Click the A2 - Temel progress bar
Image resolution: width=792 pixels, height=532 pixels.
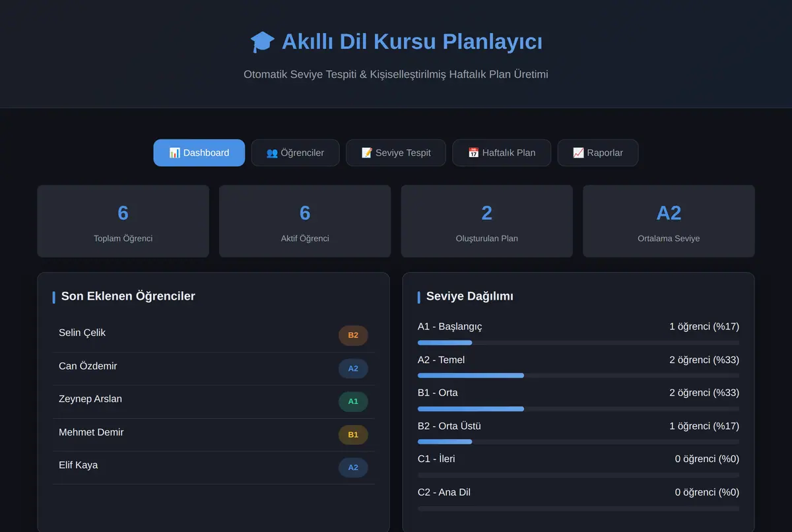click(578, 376)
